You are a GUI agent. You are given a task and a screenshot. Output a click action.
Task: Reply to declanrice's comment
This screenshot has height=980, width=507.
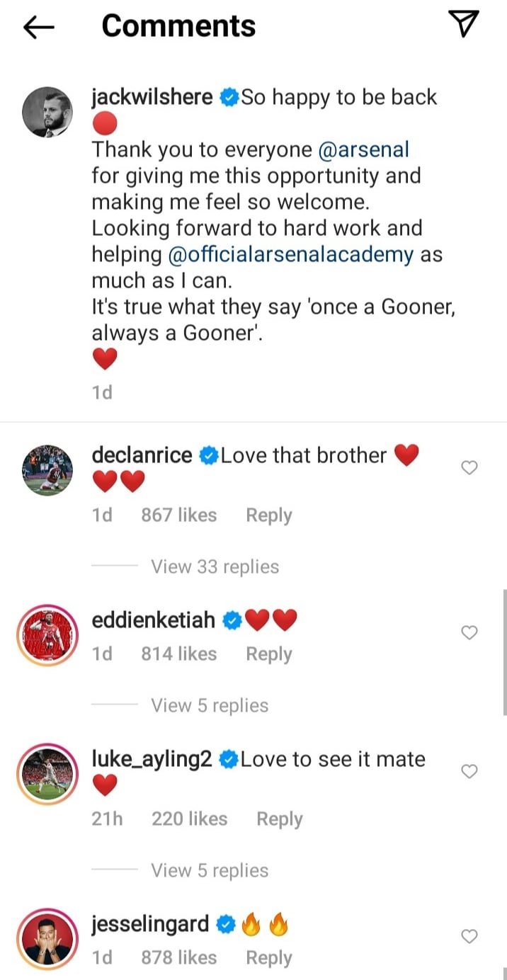click(268, 515)
